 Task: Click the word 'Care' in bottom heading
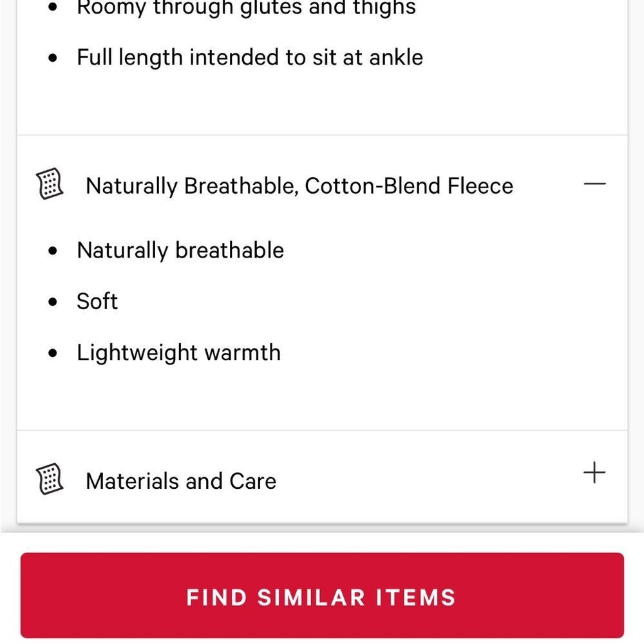(252, 481)
